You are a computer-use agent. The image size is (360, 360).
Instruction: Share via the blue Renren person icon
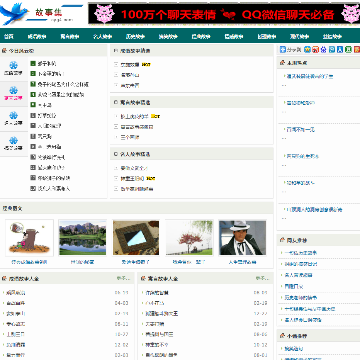point(340,50)
